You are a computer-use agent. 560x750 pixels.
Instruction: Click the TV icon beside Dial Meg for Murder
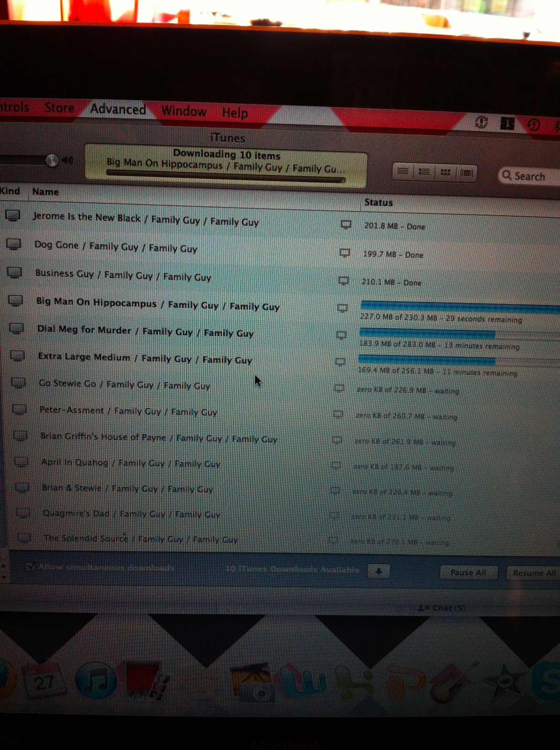coord(16,328)
